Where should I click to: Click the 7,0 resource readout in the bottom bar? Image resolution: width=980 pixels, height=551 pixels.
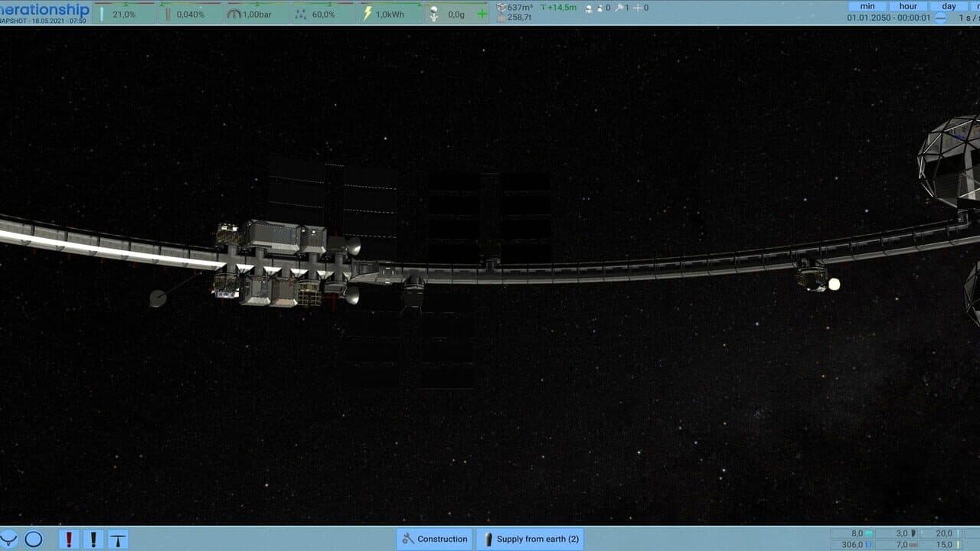897,544
